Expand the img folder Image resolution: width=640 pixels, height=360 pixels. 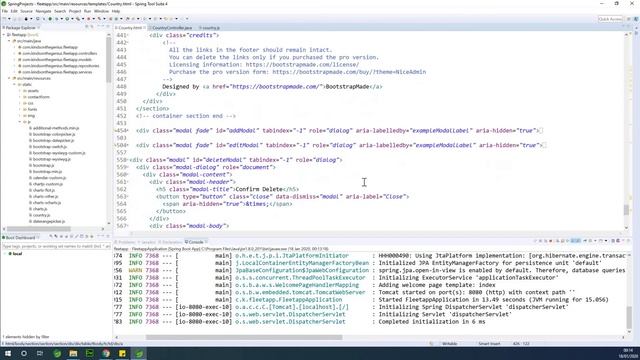click(20, 116)
